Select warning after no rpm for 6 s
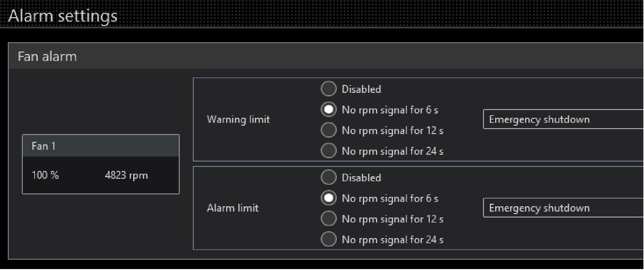Viewport: 644px width, 270px height. pyautogui.click(x=329, y=110)
